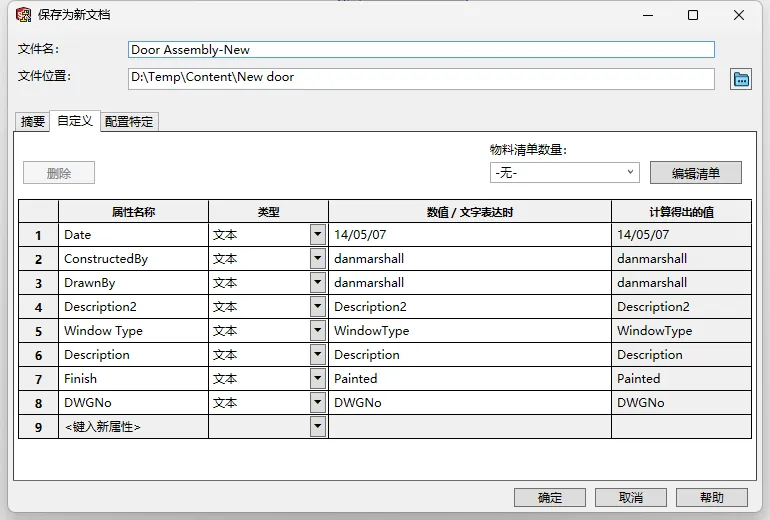
Task: Click the 类型 column header
Action: click(268, 212)
